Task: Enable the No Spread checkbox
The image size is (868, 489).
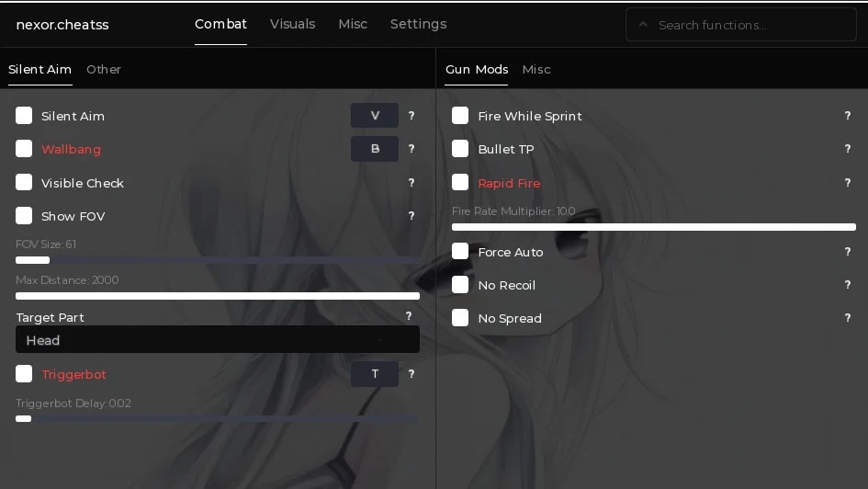Action: click(x=460, y=318)
